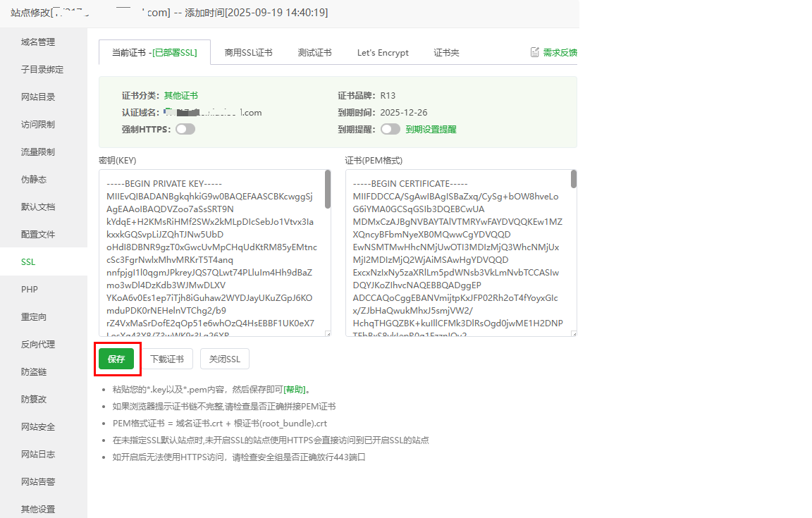
Task: Open the 商用SSL证书 tab
Action: 248,53
